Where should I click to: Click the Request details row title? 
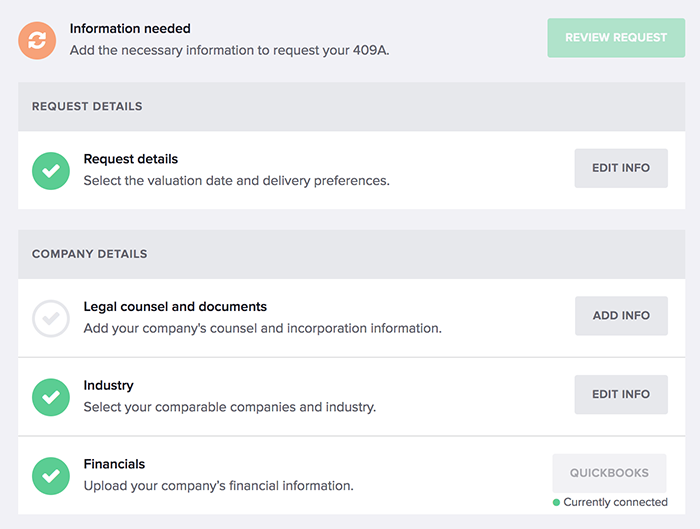(131, 159)
